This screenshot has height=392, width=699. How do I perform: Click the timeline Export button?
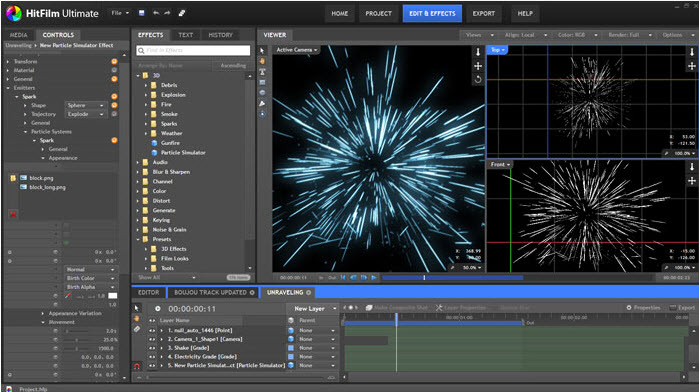[682, 308]
